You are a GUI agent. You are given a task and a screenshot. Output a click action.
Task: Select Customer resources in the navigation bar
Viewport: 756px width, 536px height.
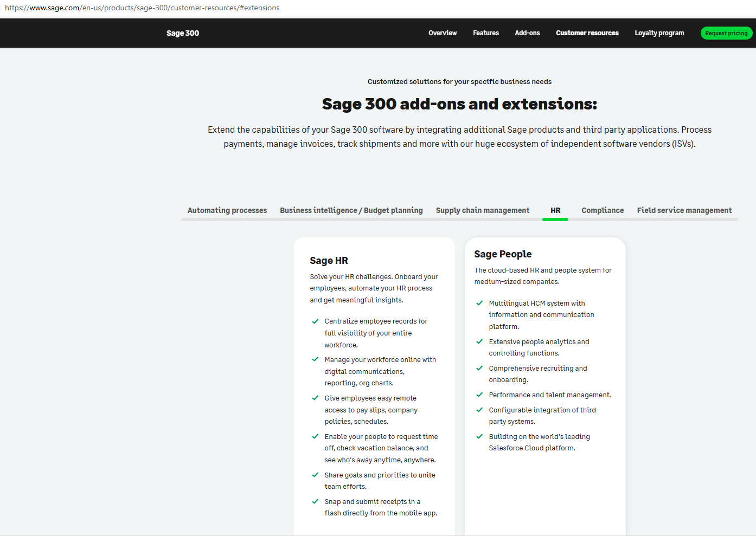pyautogui.click(x=587, y=33)
